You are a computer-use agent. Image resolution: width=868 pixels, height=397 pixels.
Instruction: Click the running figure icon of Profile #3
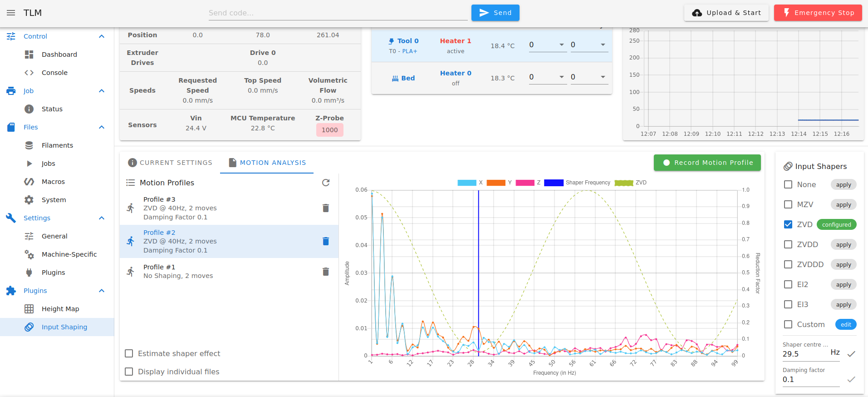(131, 208)
